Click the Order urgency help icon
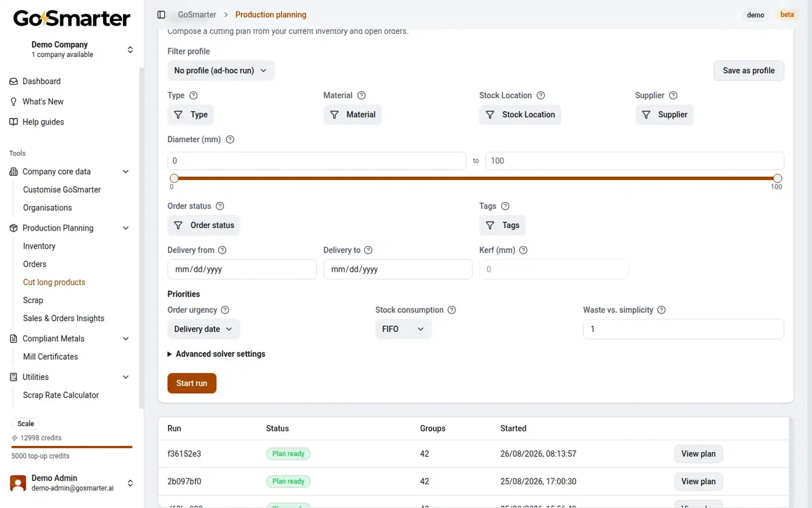The height and width of the screenshot is (508, 812). pyautogui.click(x=225, y=310)
